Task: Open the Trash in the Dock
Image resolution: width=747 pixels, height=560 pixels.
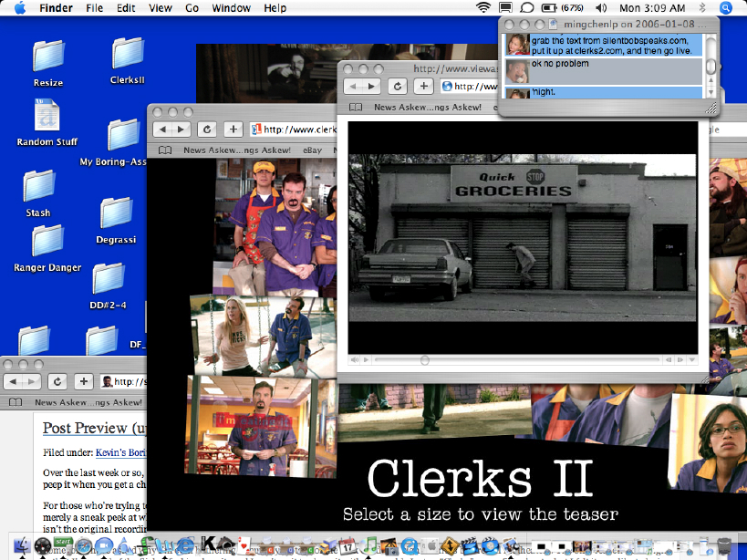Action: [724, 545]
